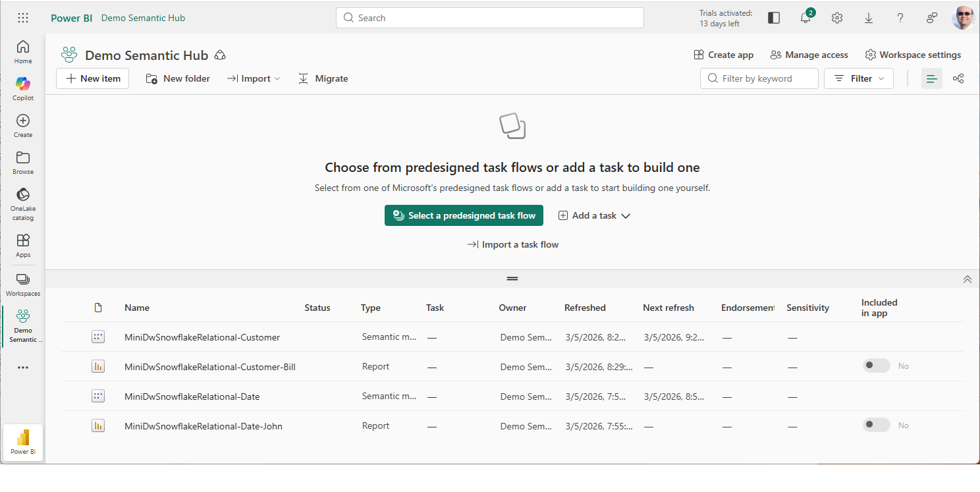Image resolution: width=980 pixels, height=492 pixels.
Task: Open the Filter dropdown
Action: coord(859,78)
